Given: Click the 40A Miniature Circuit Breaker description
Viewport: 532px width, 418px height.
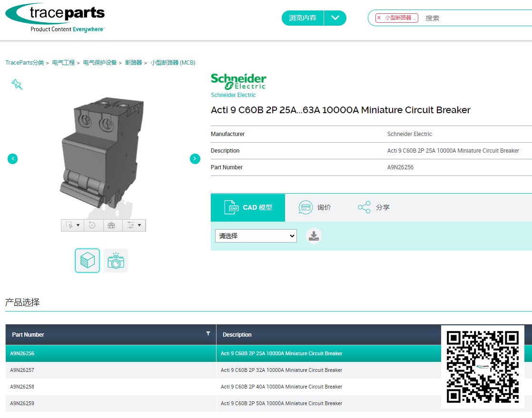Looking at the screenshot, I should [281, 387].
